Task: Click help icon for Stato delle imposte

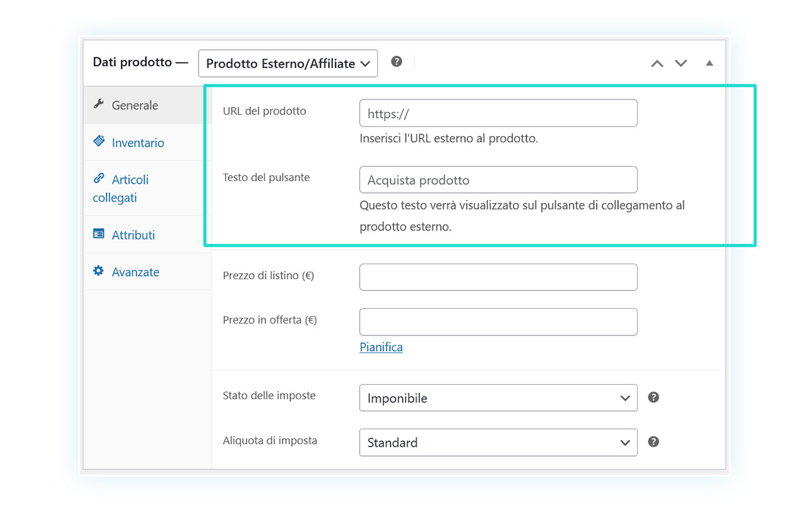Action: tap(653, 397)
